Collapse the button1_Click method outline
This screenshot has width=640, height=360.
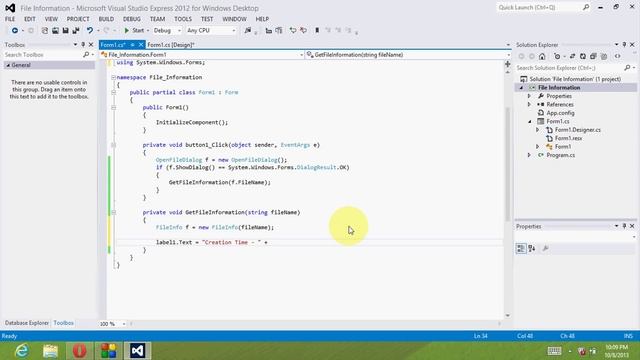point(113,145)
